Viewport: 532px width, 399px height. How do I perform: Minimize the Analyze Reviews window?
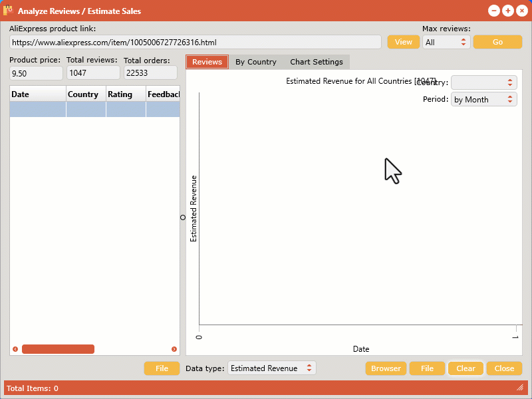(493, 11)
